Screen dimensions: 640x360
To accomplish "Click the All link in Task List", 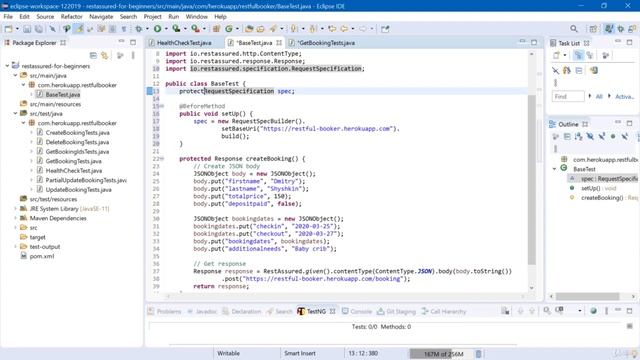I will [x=599, y=97].
